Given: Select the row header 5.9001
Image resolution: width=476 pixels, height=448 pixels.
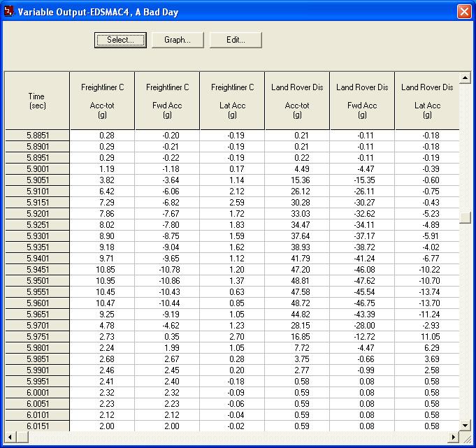Looking at the screenshot, I should (37, 169).
